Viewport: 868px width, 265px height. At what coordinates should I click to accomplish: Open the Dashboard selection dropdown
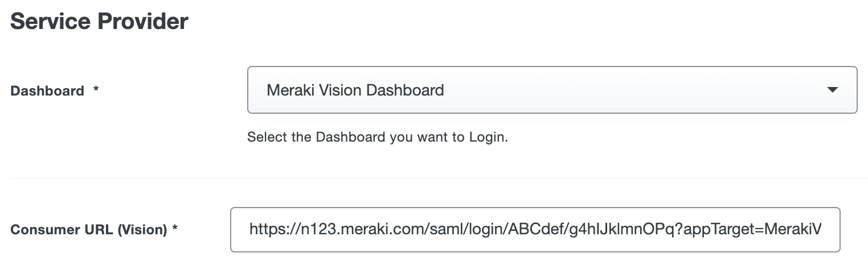[551, 90]
